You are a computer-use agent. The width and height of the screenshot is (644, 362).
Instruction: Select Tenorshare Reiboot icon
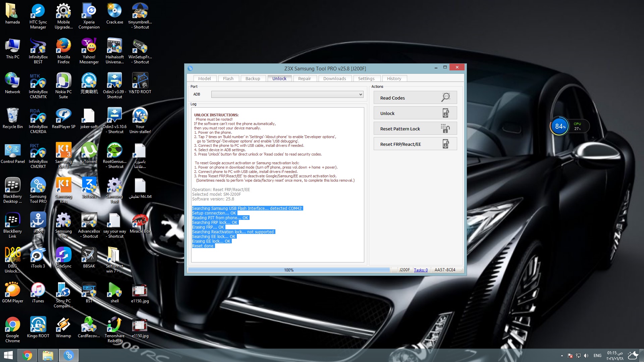click(x=114, y=330)
